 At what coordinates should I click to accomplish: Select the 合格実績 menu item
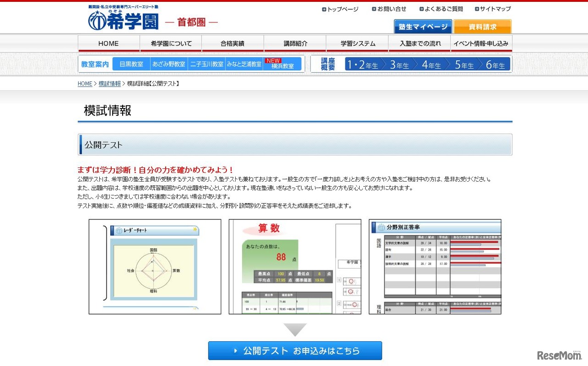point(233,44)
